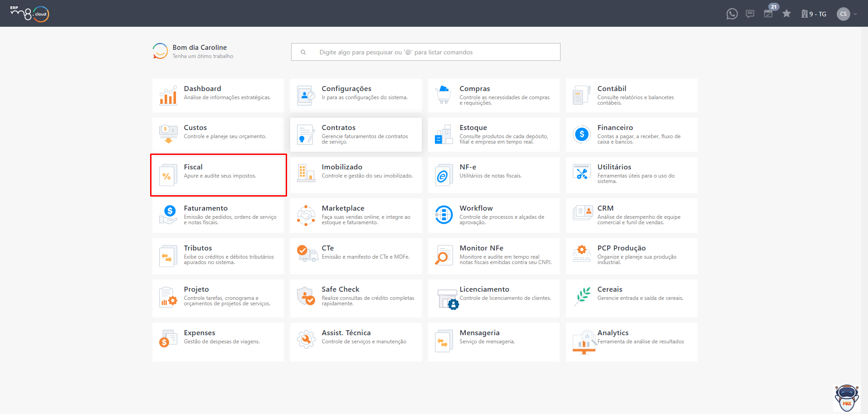868x414 pixels.
Task: Select the CRM module icon
Action: coord(583,212)
